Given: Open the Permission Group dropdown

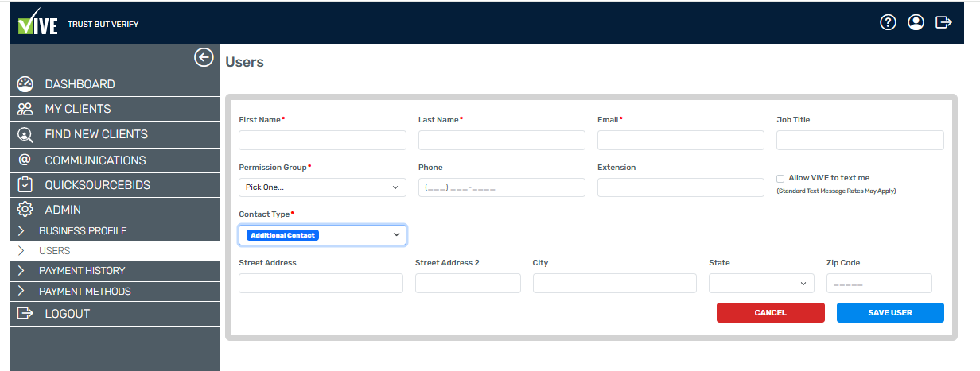Looking at the screenshot, I should pos(322,187).
